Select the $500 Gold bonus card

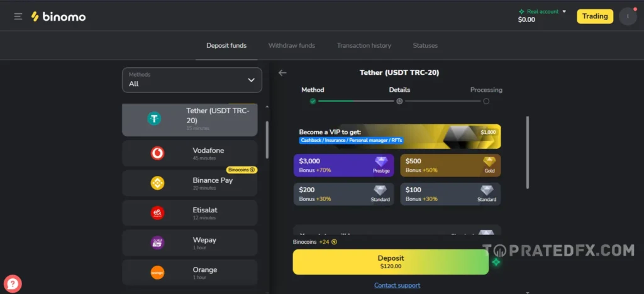click(450, 165)
